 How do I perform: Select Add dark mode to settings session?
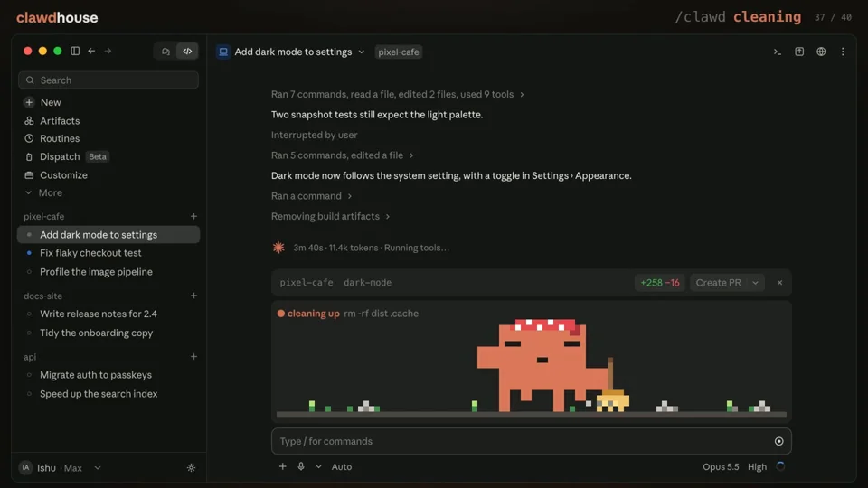[x=108, y=235]
